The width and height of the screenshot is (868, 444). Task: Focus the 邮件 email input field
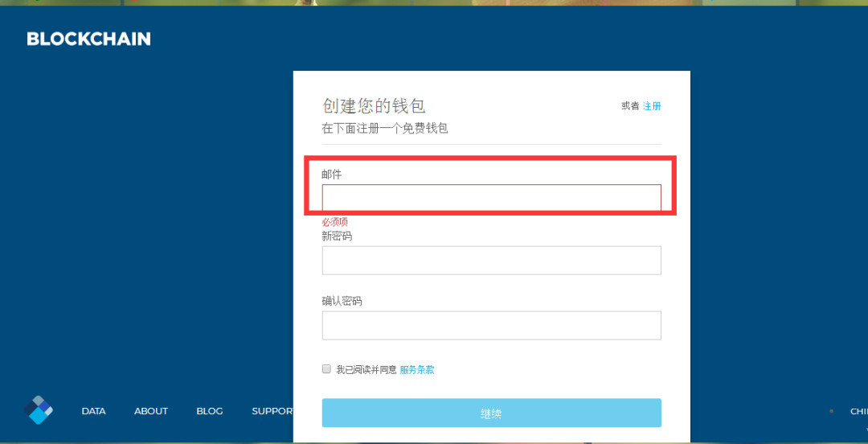point(492,198)
